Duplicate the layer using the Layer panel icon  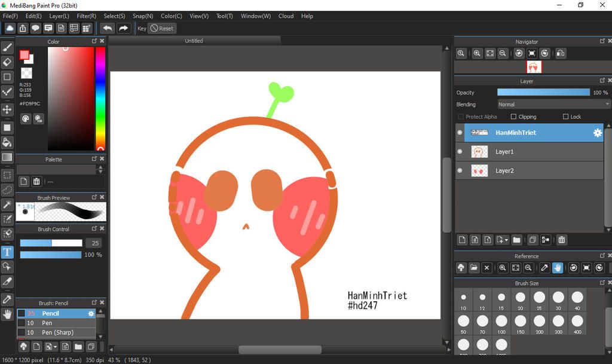[x=533, y=240]
